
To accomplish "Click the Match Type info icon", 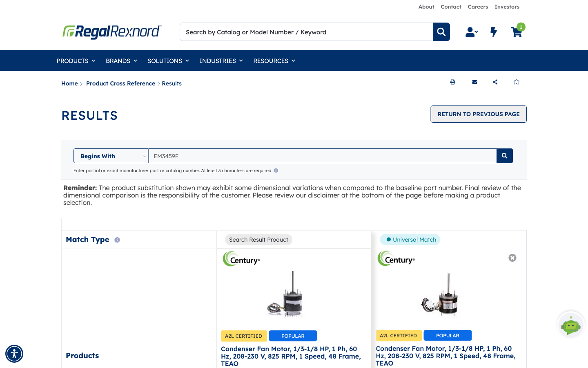I will [117, 240].
